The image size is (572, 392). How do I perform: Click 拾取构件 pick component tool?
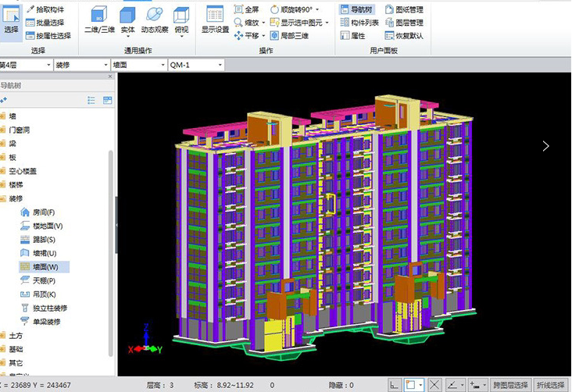(45, 9)
